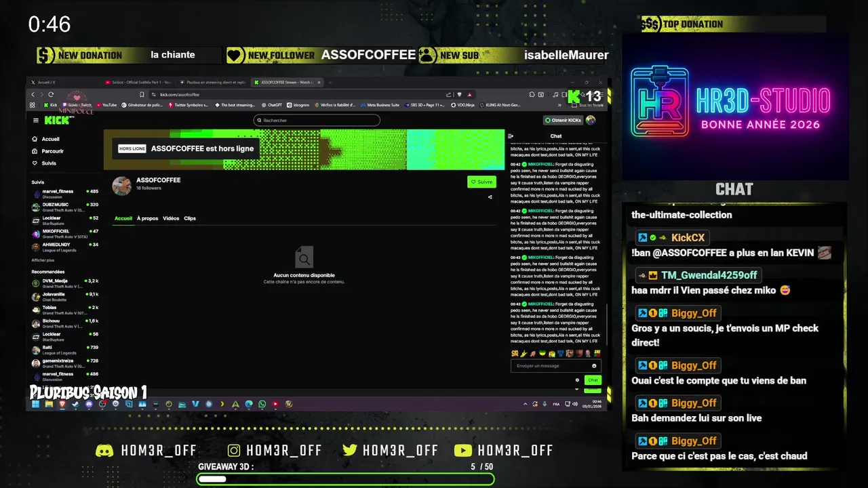Click the share icon below Suivre
Viewport: 868px width, 488px height.
pyautogui.click(x=490, y=197)
